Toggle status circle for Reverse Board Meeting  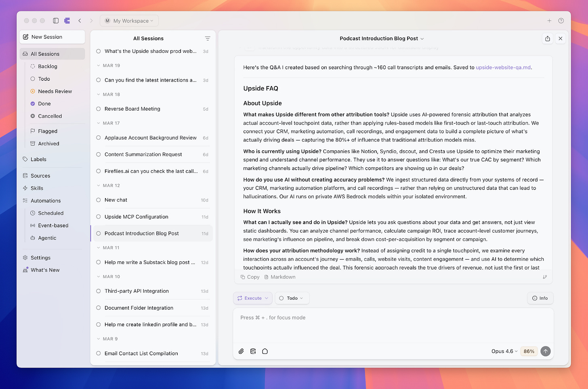[98, 109]
